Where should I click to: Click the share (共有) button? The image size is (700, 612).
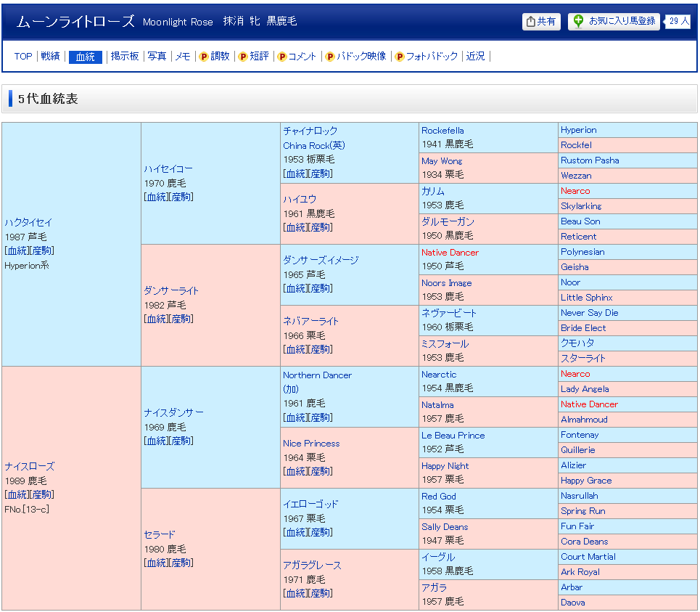541,22
